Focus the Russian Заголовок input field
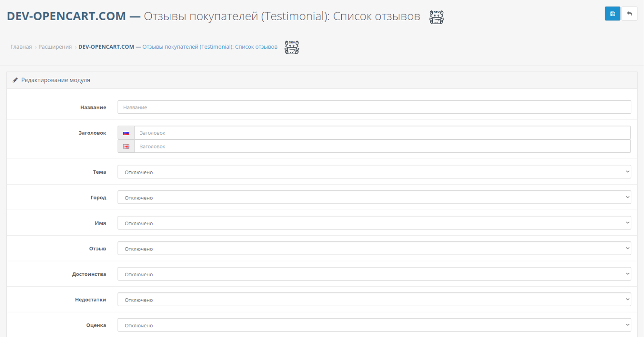 click(382, 133)
